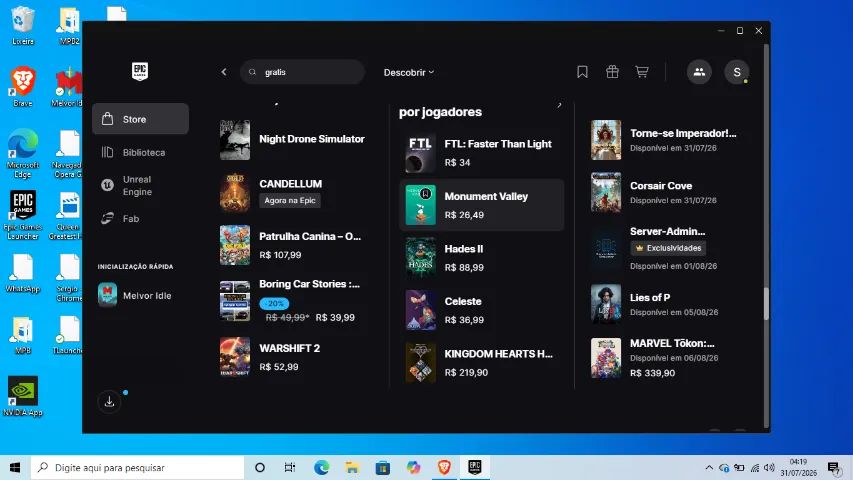Viewport: 853px width, 480px height.
Task: Open Lixeira recycle bin on desktop
Action: tap(22, 26)
